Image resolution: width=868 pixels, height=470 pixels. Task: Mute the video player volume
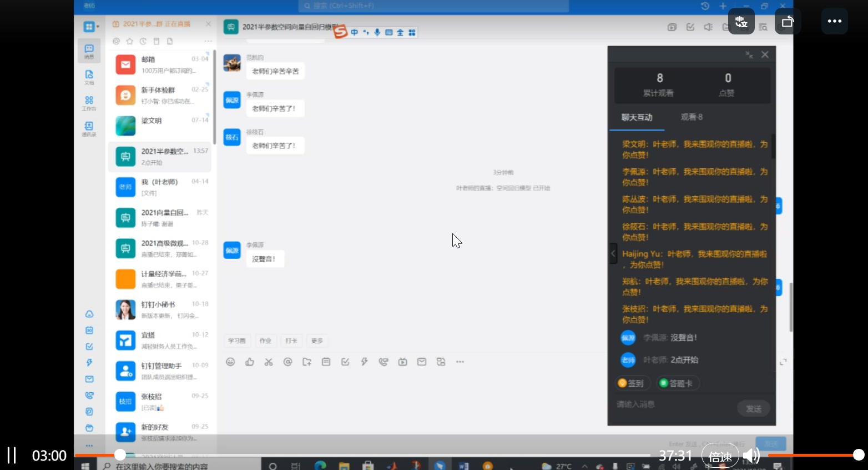click(751, 456)
